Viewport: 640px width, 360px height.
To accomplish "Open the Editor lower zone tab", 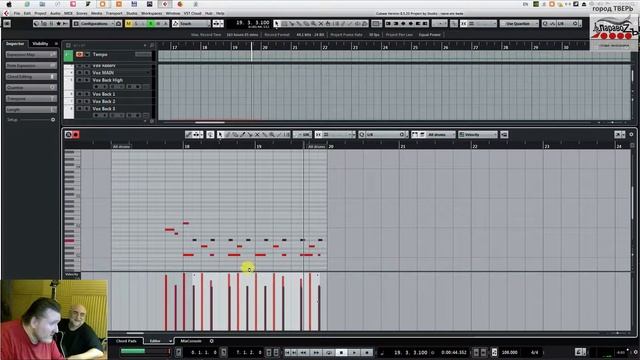I will 155,341.
